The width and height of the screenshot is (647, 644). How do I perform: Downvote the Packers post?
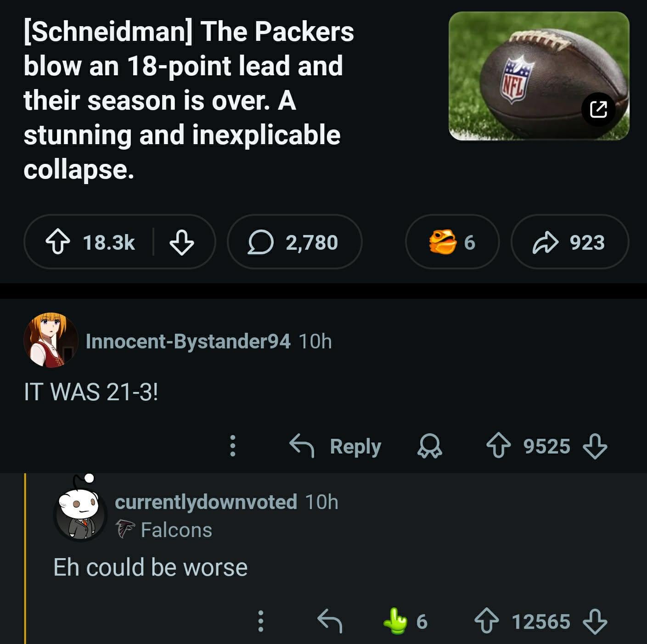coord(182,242)
